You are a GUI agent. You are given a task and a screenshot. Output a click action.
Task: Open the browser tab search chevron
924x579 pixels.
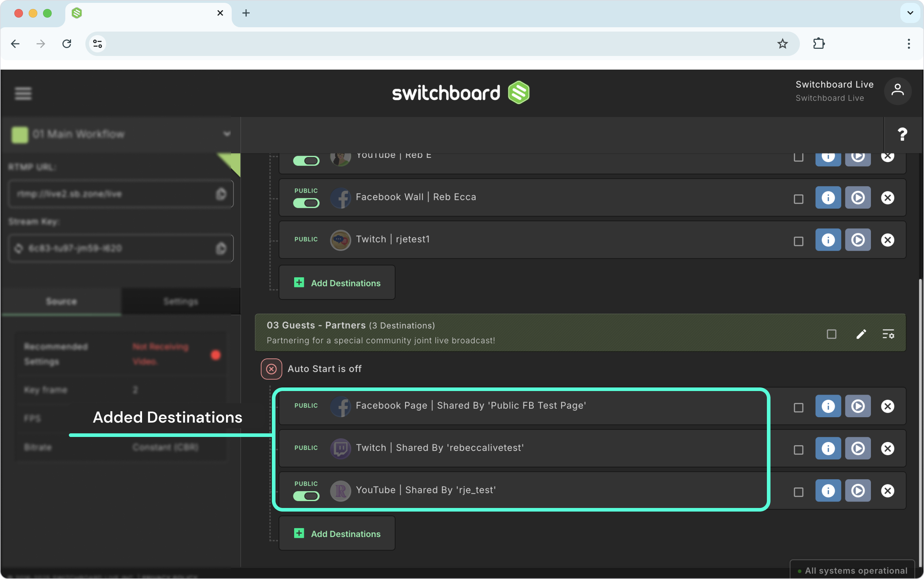point(910,13)
